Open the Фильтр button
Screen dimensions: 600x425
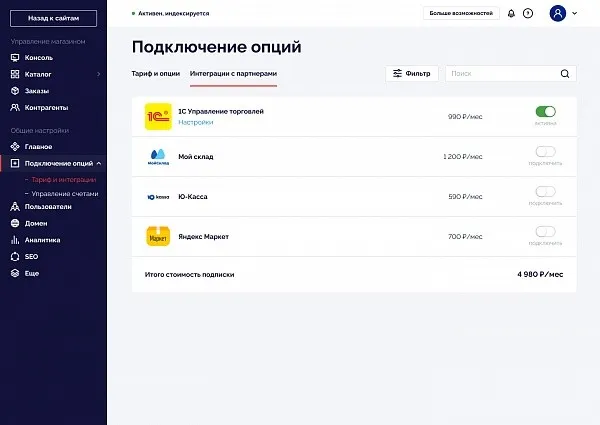[412, 73]
